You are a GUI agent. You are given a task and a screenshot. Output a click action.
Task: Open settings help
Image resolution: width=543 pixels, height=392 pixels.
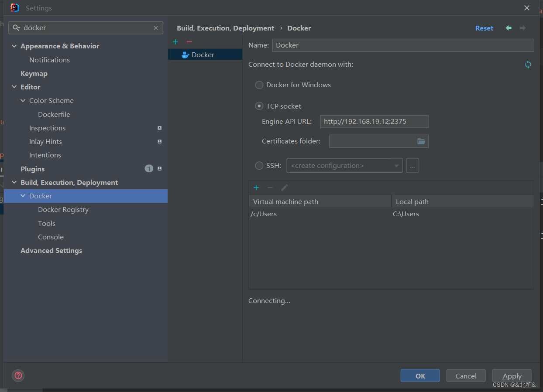click(18, 375)
